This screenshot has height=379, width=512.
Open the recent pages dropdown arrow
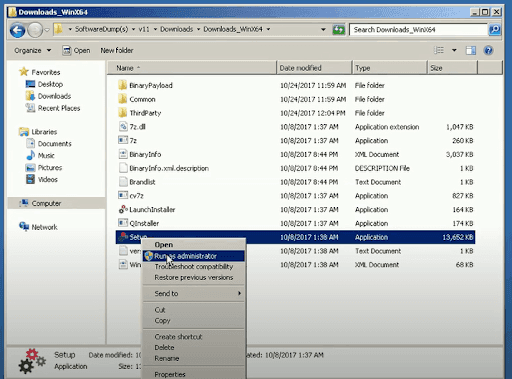pyautogui.click(x=47, y=30)
